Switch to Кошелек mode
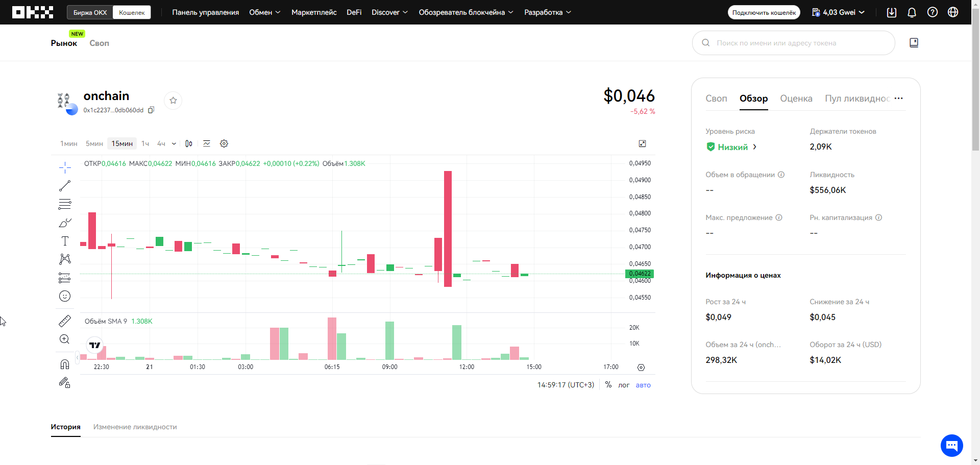This screenshot has height=465, width=980. coord(132,12)
